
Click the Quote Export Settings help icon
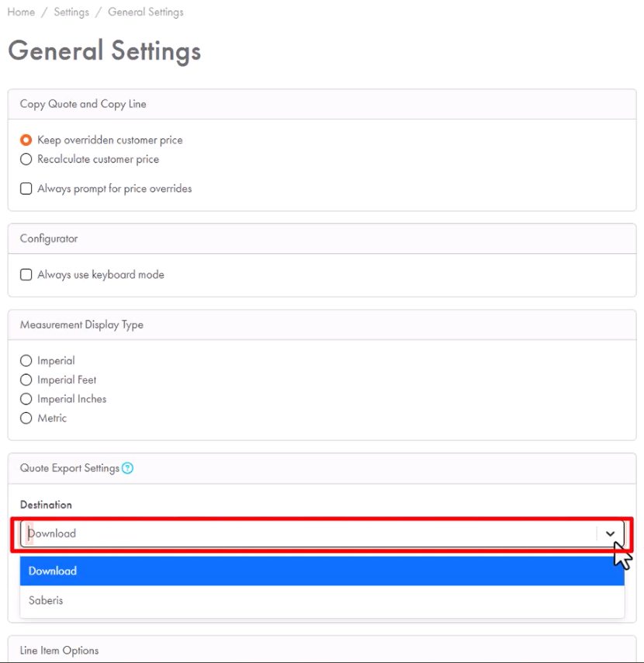click(129, 468)
